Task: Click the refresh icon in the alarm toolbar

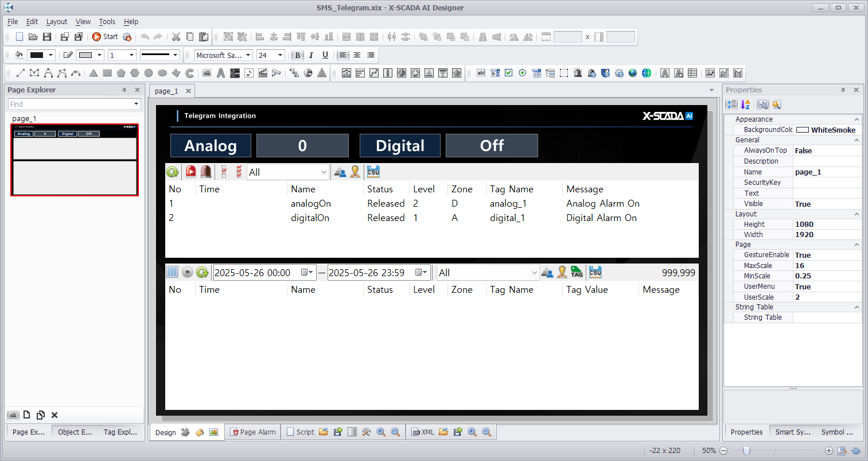Action: (x=172, y=172)
